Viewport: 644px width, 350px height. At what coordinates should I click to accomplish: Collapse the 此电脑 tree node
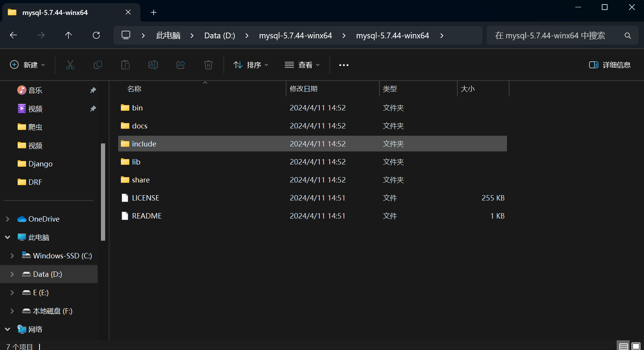pyautogui.click(x=8, y=237)
